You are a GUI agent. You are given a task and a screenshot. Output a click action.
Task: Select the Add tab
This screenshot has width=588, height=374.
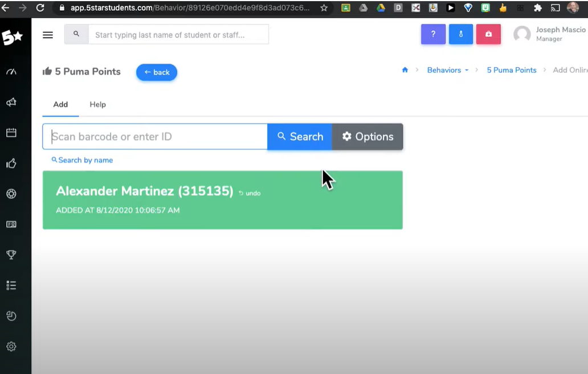click(x=60, y=104)
